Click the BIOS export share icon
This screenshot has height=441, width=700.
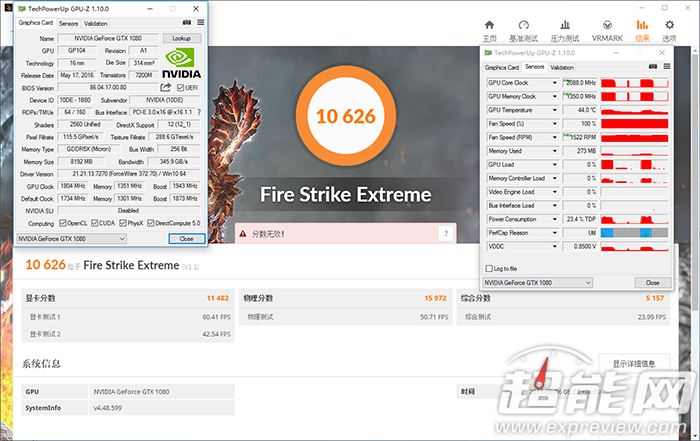166,87
